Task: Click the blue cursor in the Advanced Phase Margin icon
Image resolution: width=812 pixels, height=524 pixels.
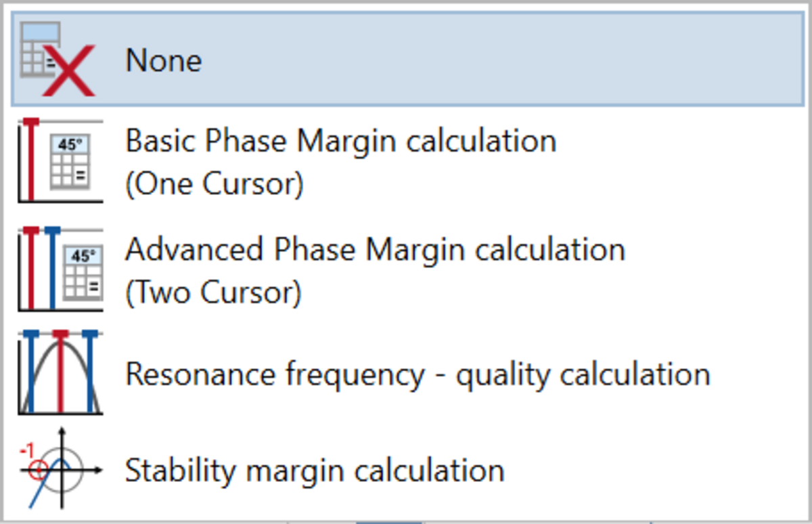Action: pos(52,269)
